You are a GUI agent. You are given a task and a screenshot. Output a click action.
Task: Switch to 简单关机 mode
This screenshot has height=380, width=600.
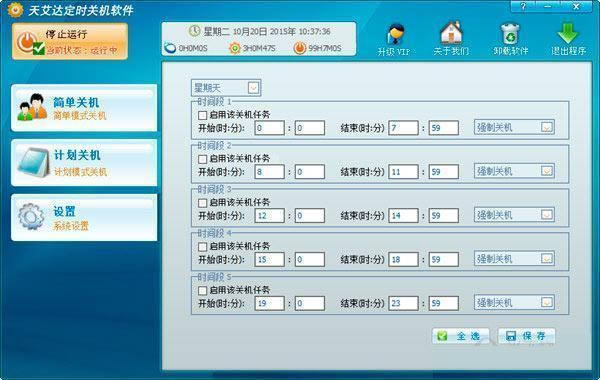84,108
